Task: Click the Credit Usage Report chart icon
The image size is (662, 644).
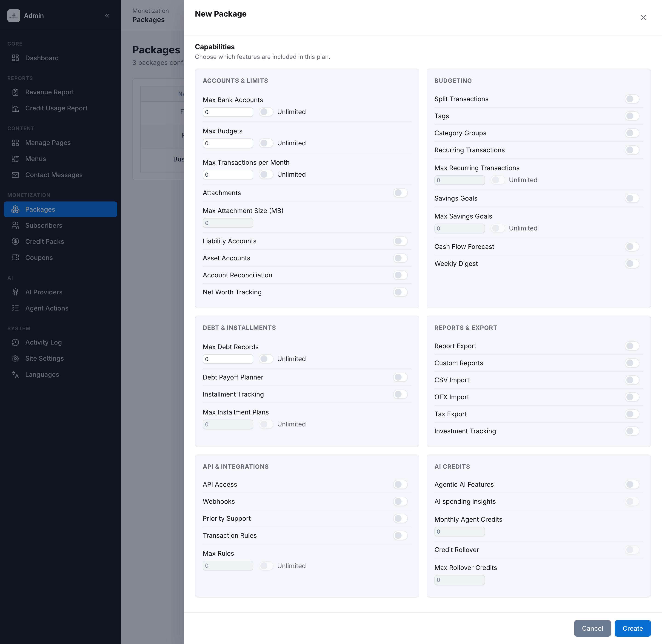Action: click(x=15, y=108)
